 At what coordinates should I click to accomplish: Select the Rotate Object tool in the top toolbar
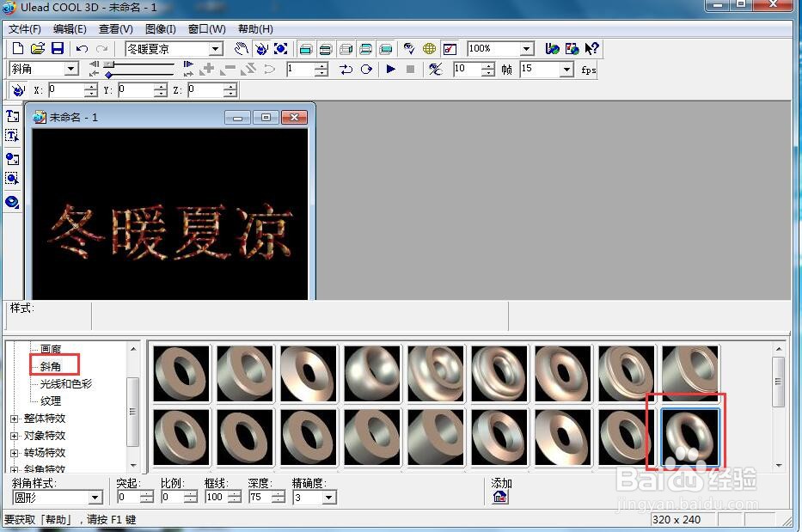[x=261, y=49]
